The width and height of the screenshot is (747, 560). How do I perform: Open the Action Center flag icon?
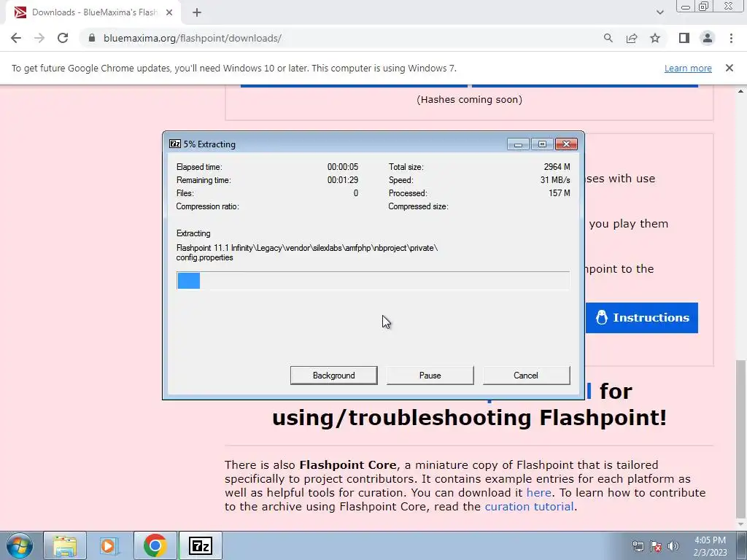[x=656, y=546]
